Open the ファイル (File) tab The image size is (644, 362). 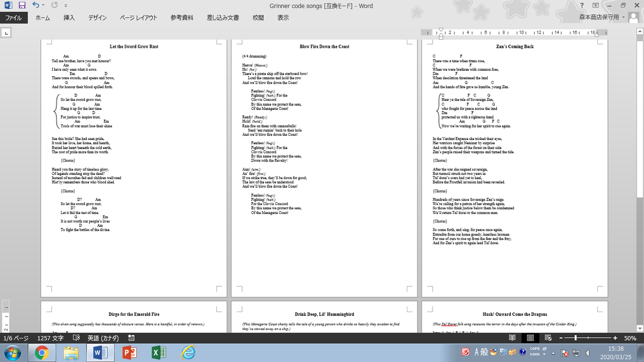tap(13, 18)
